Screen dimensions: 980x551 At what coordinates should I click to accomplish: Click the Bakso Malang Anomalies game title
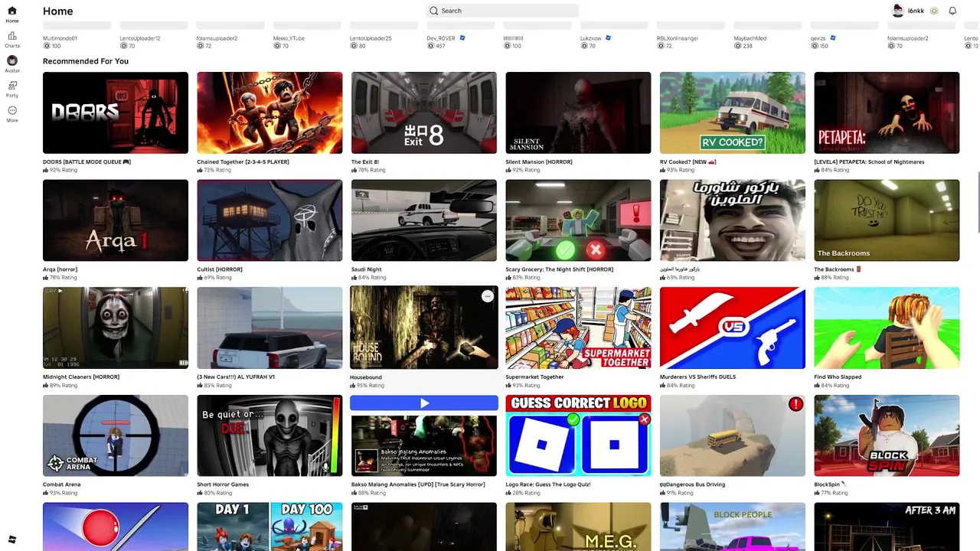(x=418, y=484)
